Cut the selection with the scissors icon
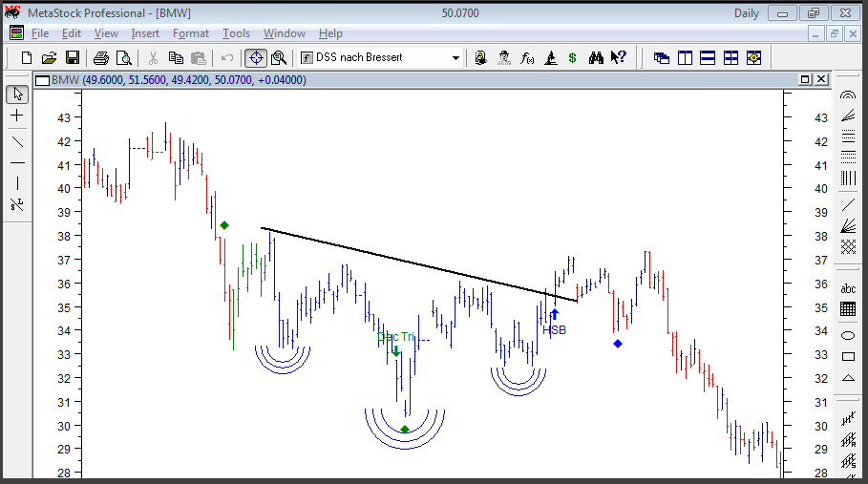This screenshot has height=484, width=868. (154, 57)
